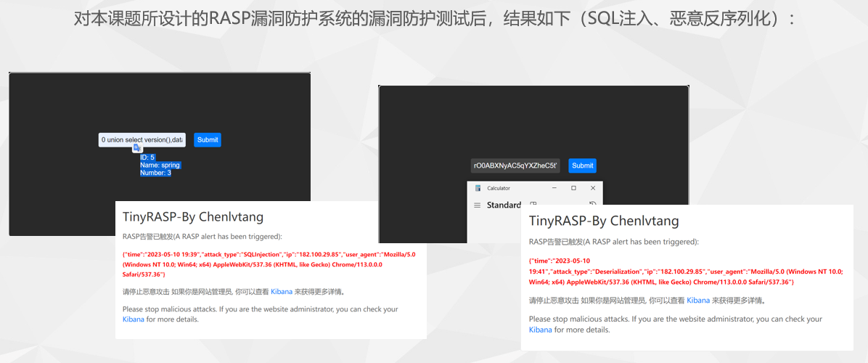Open Kibana link in the Deserialization alert's English line
This screenshot has width=868, height=363.
tap(540, 330)
